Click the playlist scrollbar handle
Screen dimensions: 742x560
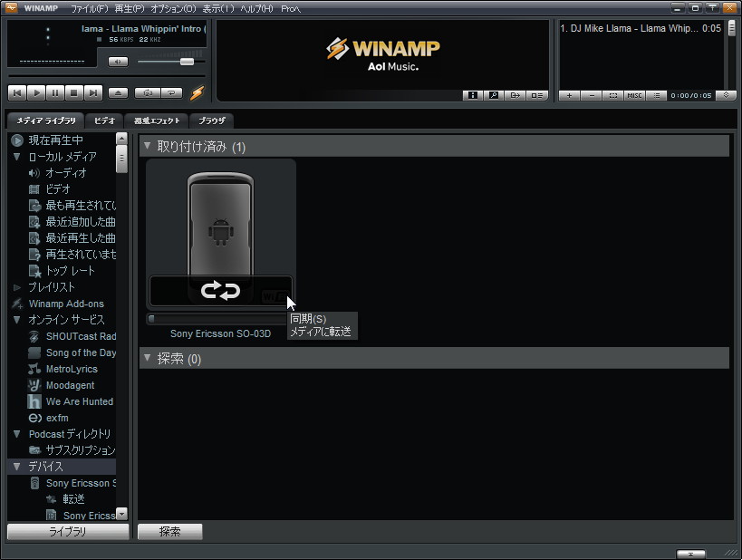731,28
